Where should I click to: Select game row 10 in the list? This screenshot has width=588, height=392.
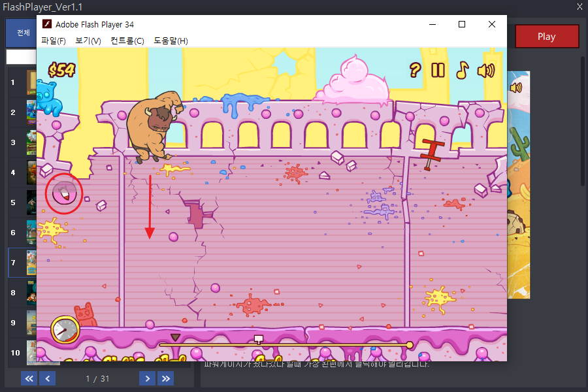pyautogui.click(x=22, y=353)
